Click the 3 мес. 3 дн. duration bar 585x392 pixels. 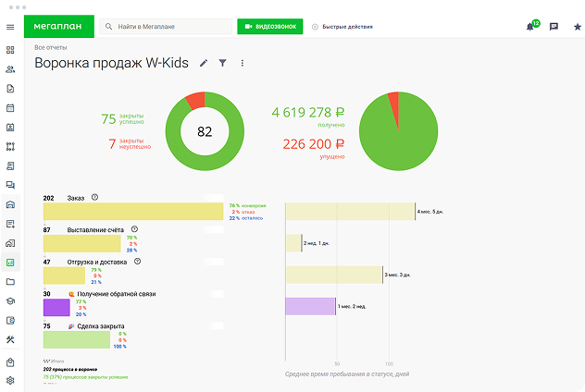334,275
